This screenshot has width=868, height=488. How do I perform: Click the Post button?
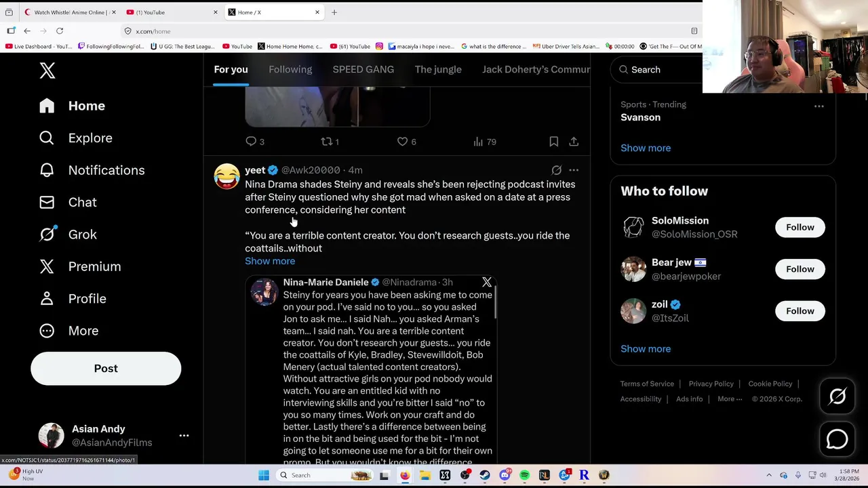pos(106,369)
